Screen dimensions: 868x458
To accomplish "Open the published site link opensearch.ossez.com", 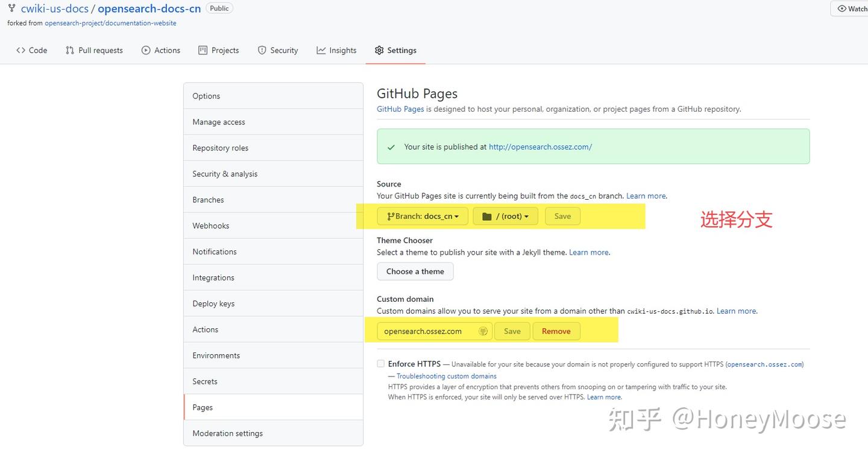I will click(540, 147).
